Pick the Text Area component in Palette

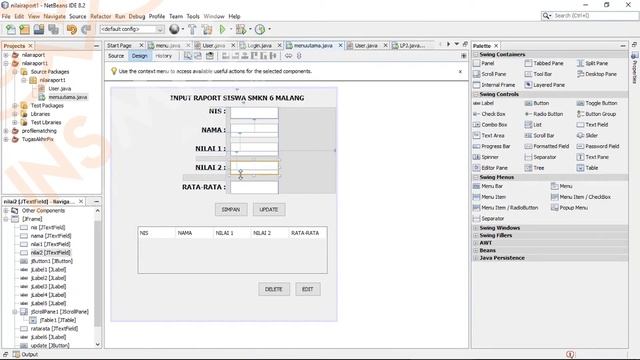(x=489, y=135)
